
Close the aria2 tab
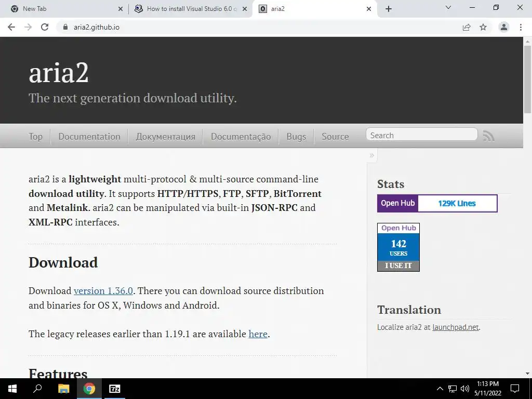coord(369,9)
